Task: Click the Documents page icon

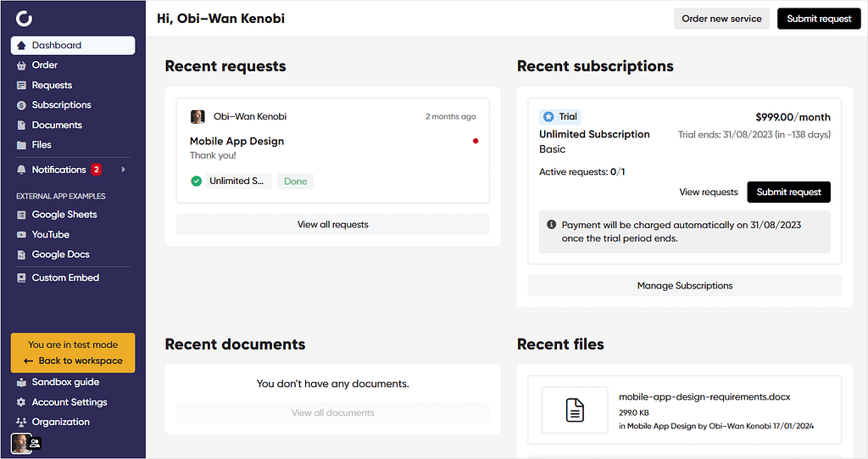Action: (21, 126)
